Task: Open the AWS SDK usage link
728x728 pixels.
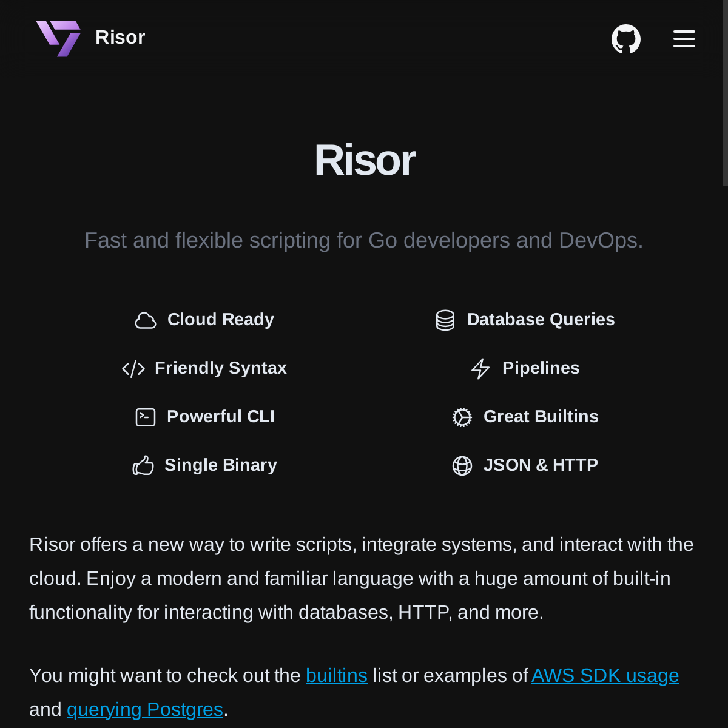Action: pos(605,676)
